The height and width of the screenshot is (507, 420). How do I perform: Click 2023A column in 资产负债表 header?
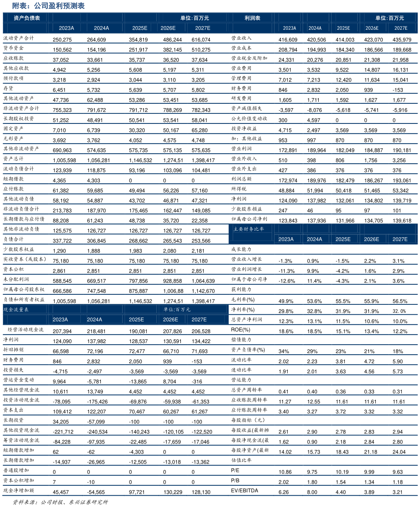pos(66,28)
